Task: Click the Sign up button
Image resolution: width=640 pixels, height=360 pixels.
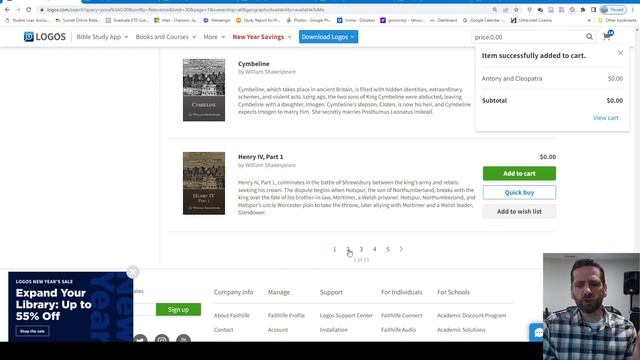Action: [x=178, y=309]
